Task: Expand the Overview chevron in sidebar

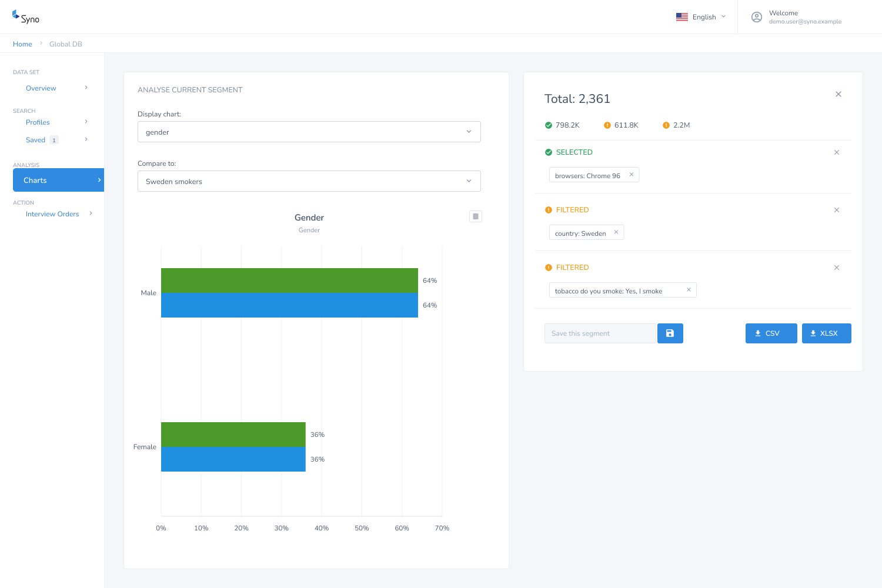Action: [86, 88]
